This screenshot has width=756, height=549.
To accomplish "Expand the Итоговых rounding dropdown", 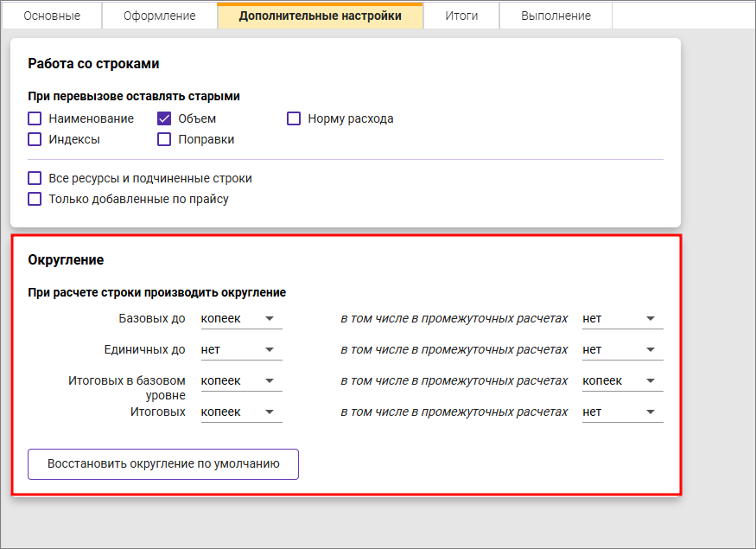I will point(241,412).
